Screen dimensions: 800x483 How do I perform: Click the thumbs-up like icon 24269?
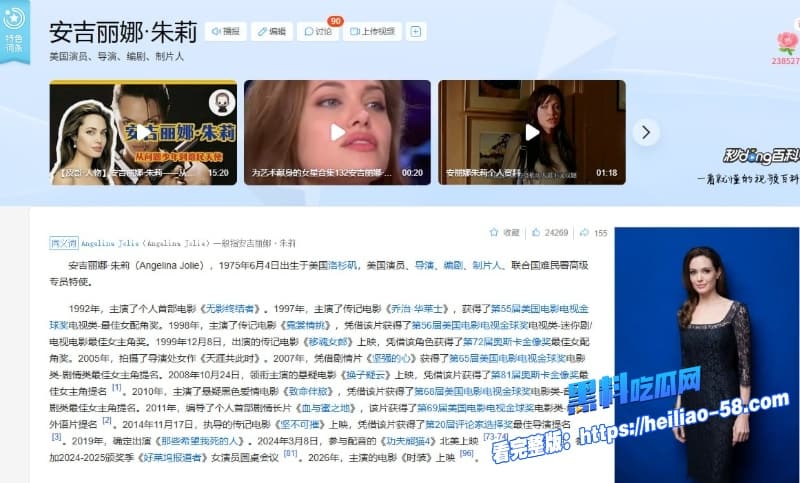pyautogui.click(x=536, y=233)
